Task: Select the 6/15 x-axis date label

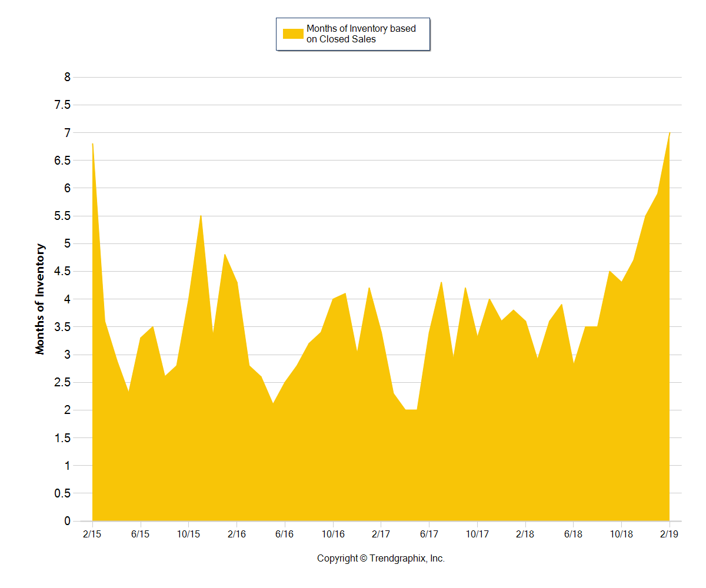Action: 140,534
